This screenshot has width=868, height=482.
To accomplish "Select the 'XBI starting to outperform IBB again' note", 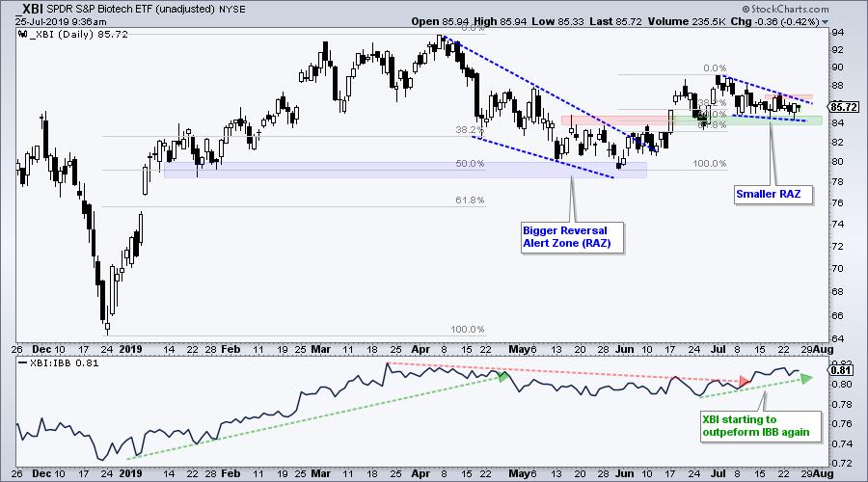I will point(760,426).
